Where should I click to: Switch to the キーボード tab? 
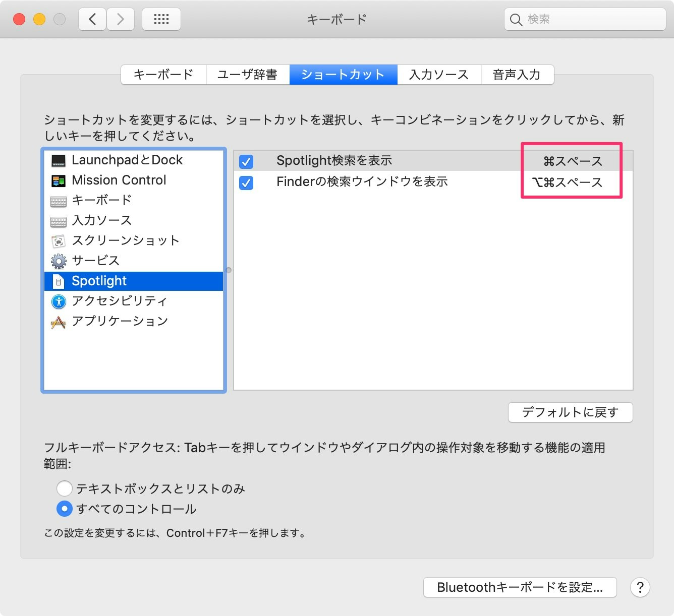[163, 75]
